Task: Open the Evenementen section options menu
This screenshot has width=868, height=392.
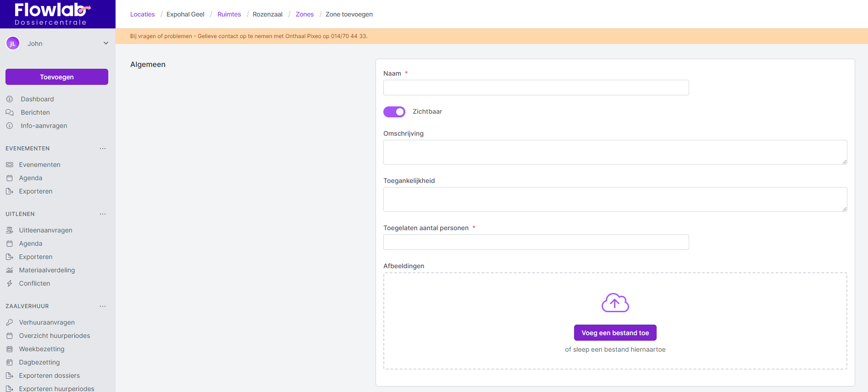Action: tap(103, 149)
